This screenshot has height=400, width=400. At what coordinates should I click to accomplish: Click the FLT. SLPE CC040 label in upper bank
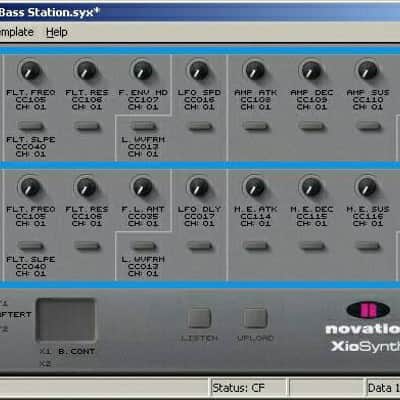point(31,147)
